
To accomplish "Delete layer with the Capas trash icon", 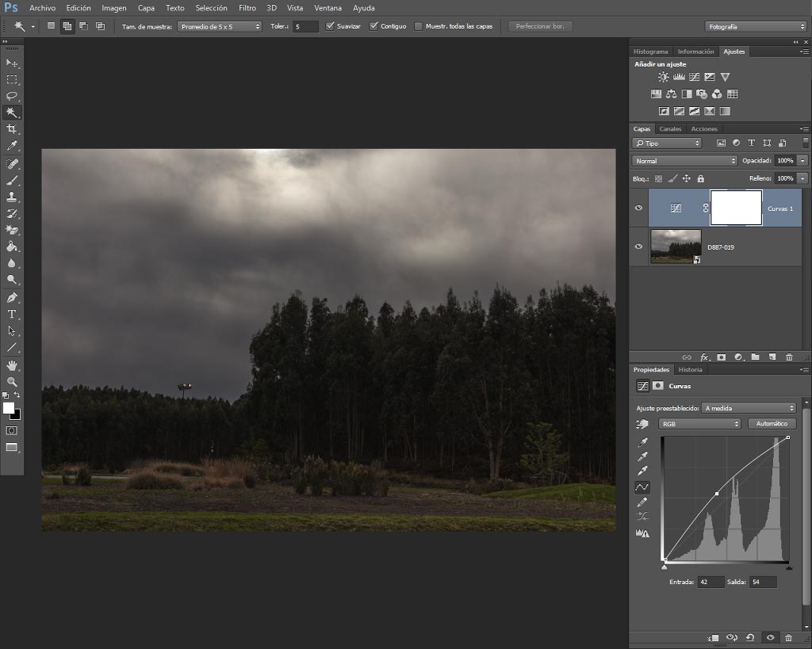I will (x=789, y=357).
